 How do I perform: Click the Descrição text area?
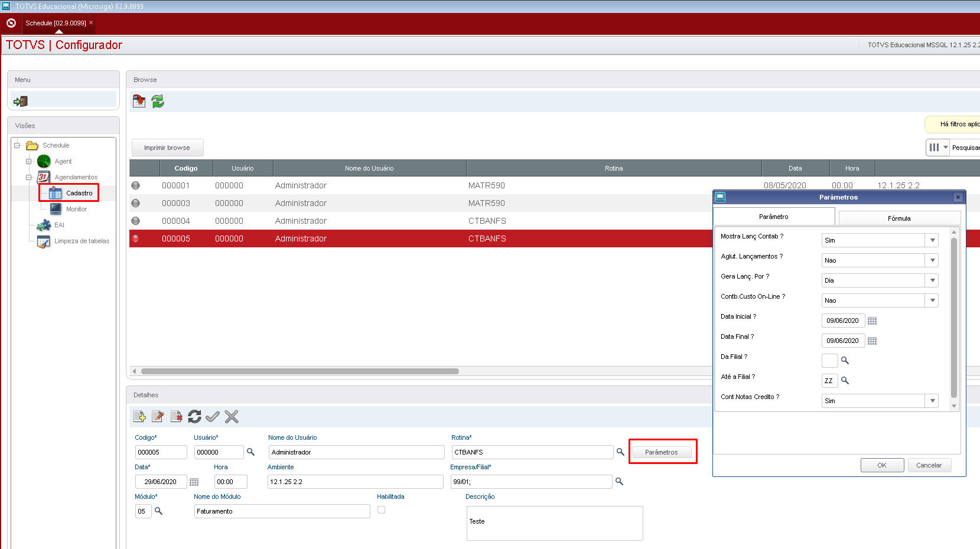[x=555, y=523]
